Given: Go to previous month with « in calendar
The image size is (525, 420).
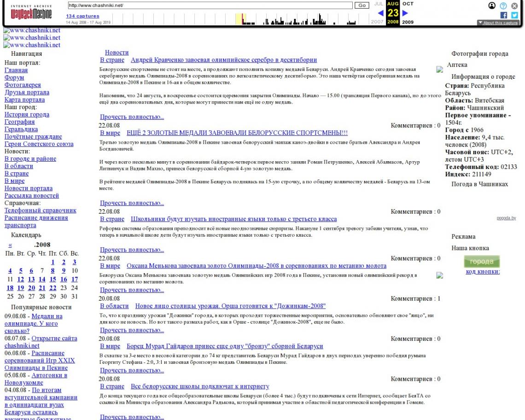Looking at the screenshot, I should click(x=10, y=245).
